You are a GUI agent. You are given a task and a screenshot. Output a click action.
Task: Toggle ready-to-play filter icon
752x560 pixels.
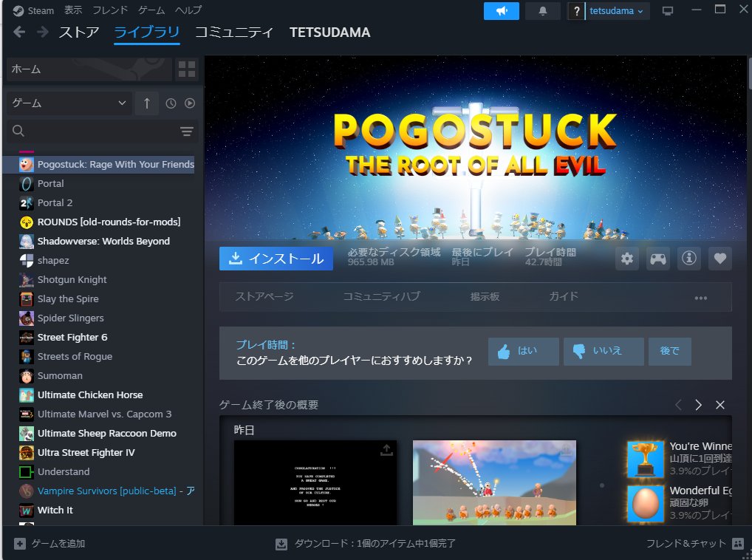tap(190, 103)
